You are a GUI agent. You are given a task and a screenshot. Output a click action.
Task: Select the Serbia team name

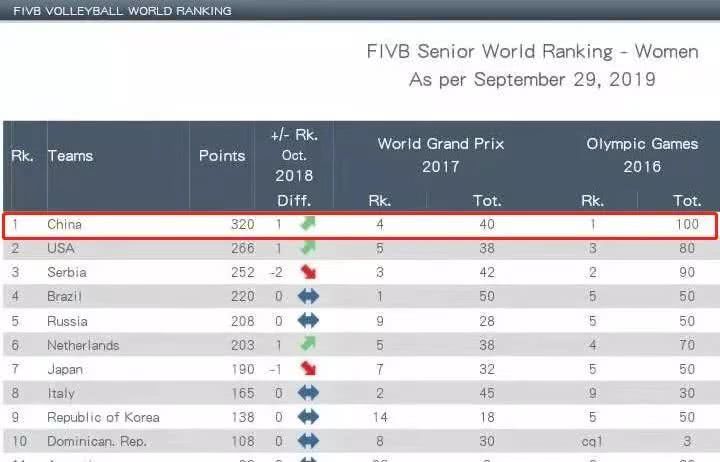click(67, 272)
